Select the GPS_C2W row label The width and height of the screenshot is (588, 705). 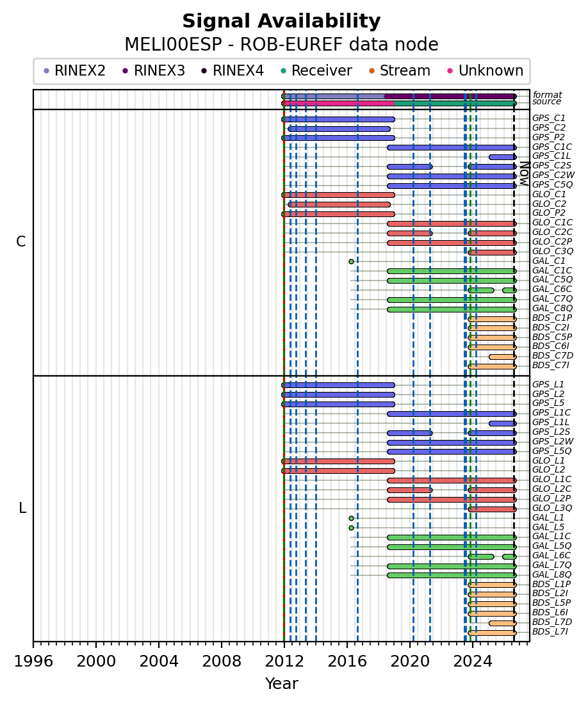pyautogui.click(x=553, y=175)
